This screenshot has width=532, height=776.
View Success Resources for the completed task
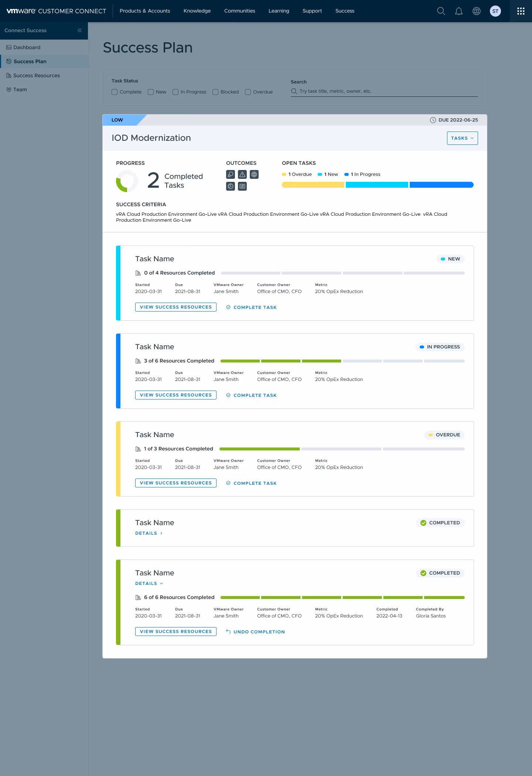click(x=176, y=632)
